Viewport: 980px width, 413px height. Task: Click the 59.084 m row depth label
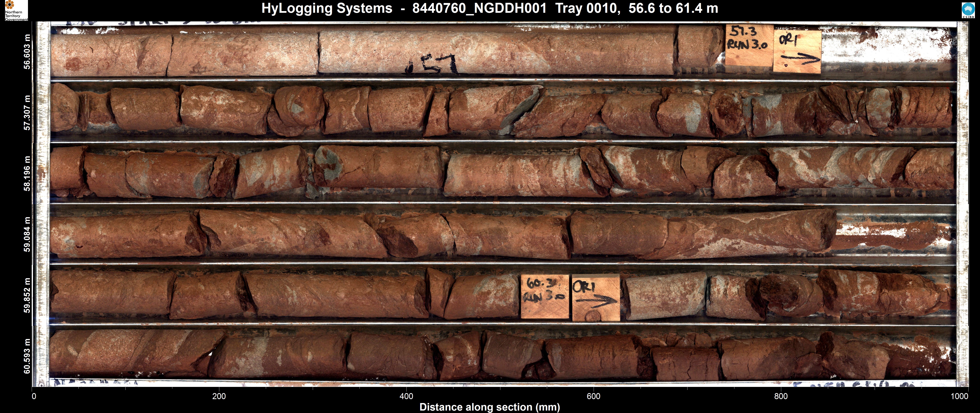pos(27,234)
